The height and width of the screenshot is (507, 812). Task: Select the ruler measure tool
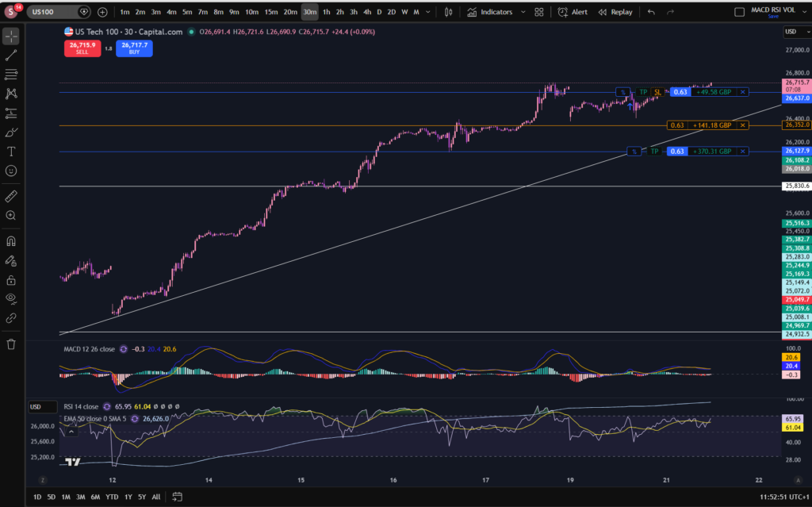click(x=11, y=196)
